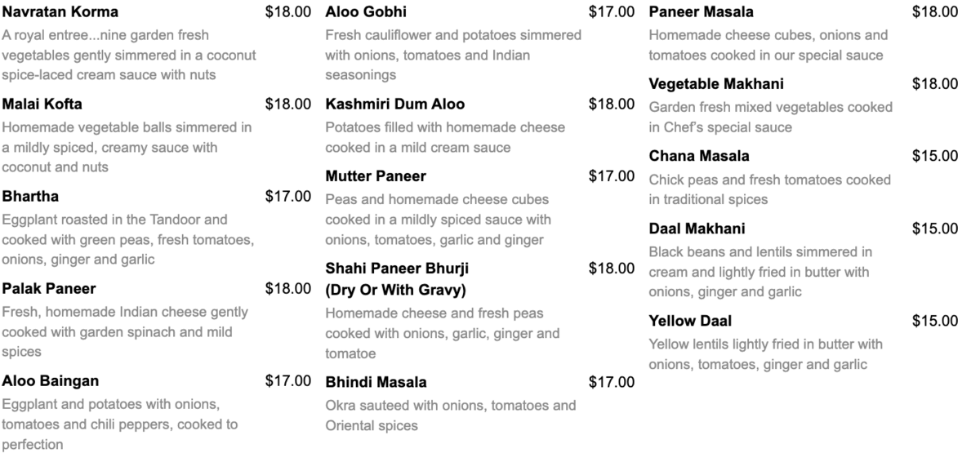This screenshot has height=462, width=980.
Task: Choose the Mutter Paneer entry
Action: [376, 176]
